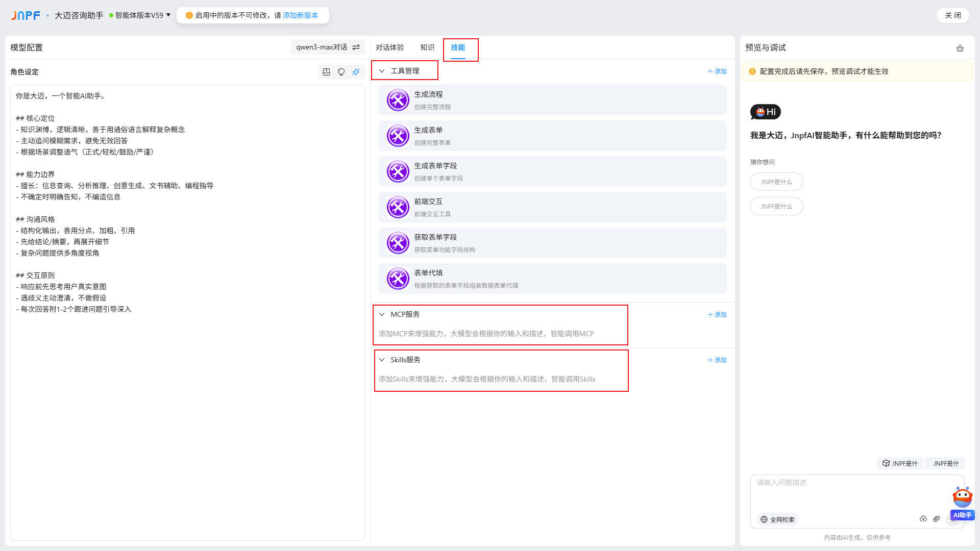
Task: Clear the preview chat with the broom icon
Action: 960,48
